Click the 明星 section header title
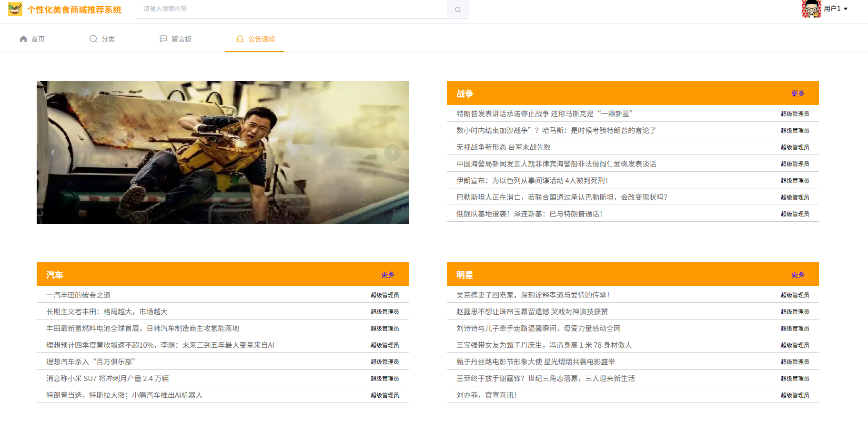 coord(464,275)
